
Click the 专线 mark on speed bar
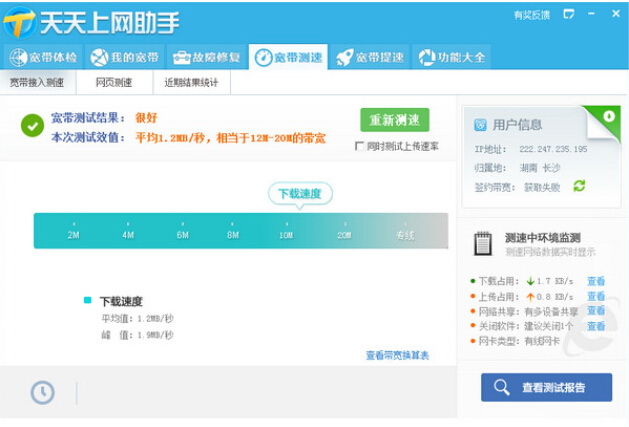405,235
